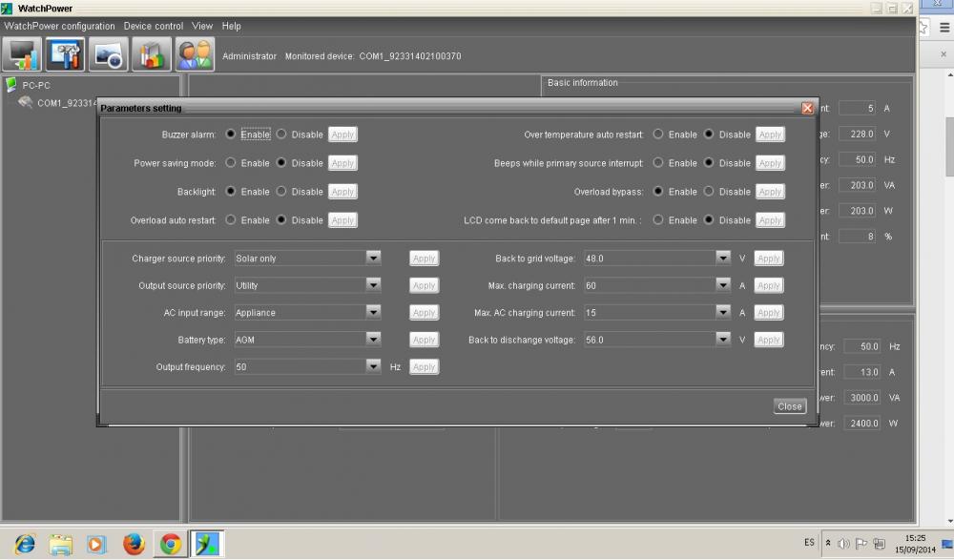Open Internet Explorer from taskbar

pyautogui.click(x=25, y=544)
